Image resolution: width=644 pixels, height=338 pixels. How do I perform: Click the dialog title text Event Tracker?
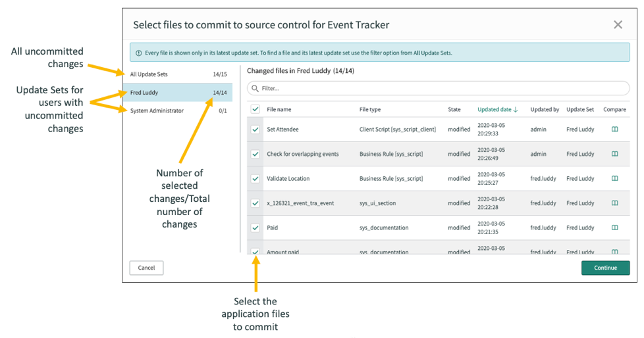point(358,25)
